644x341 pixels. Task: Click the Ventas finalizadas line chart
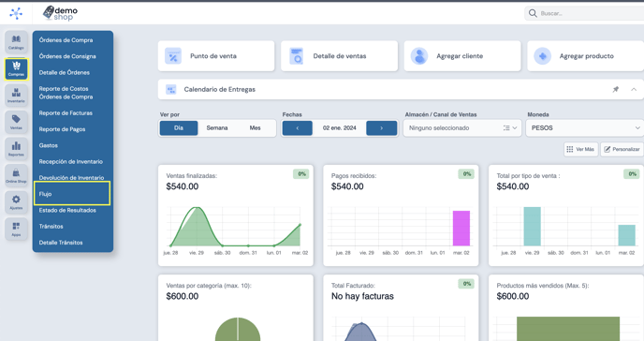pyautogui.click(x=235, y=227)
